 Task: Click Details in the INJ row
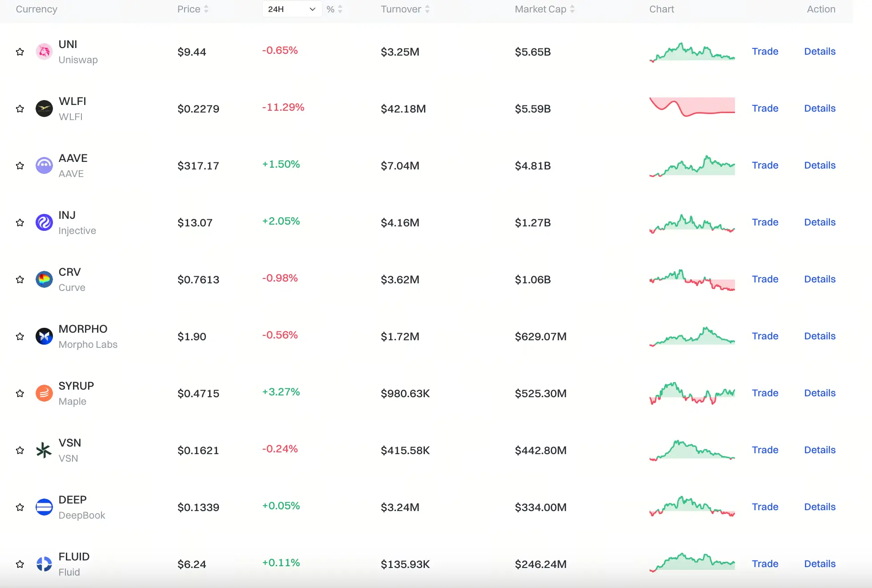coord(820,222)
